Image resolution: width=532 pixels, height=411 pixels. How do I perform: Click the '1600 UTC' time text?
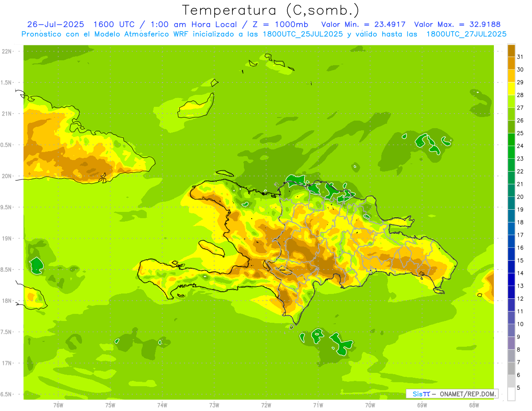(x=115, y=24)
